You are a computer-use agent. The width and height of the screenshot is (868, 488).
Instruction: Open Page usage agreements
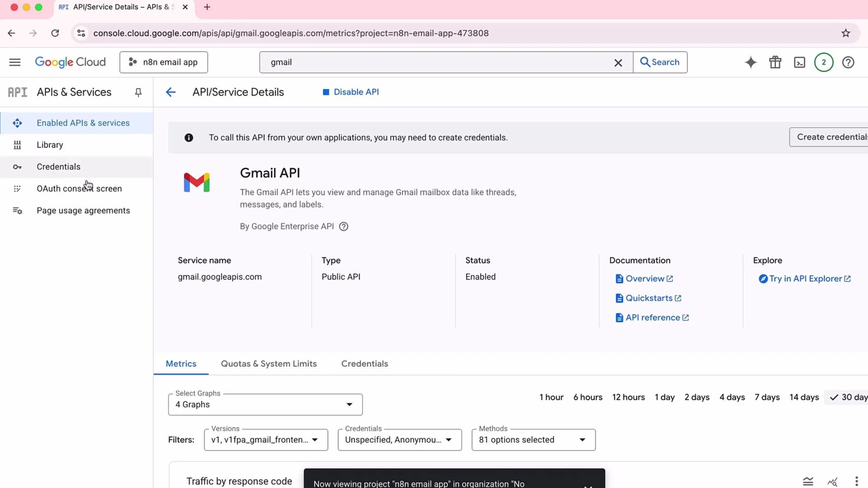pyautogui.click(x=76, y=211)
